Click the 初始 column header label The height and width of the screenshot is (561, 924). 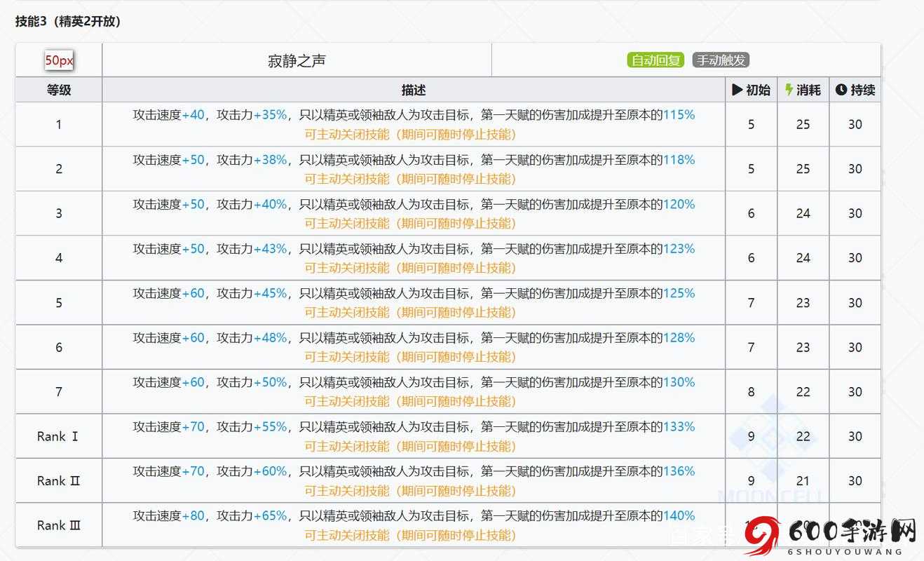tap(758, 90)
